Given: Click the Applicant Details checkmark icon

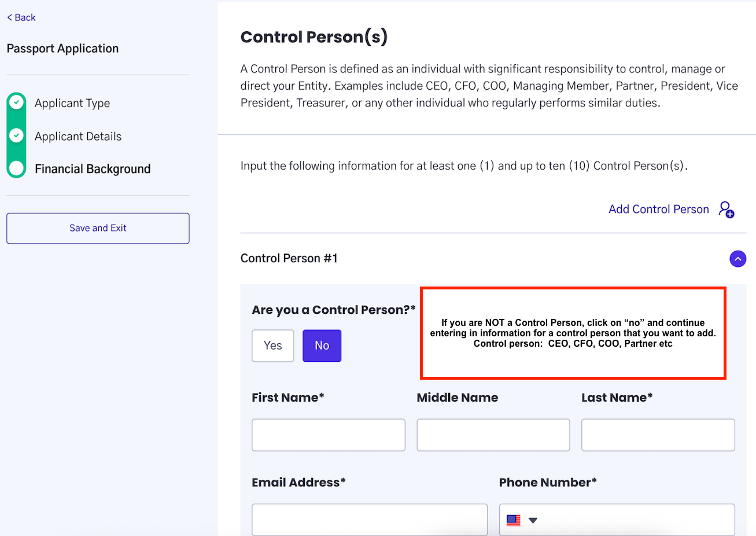Looking at the screenshot, I should point(17,135).
